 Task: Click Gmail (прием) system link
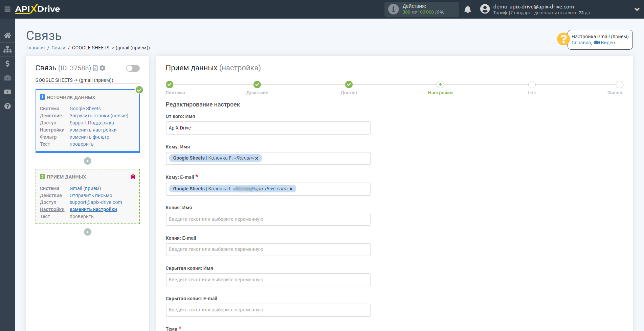click(x=85, y=189)
